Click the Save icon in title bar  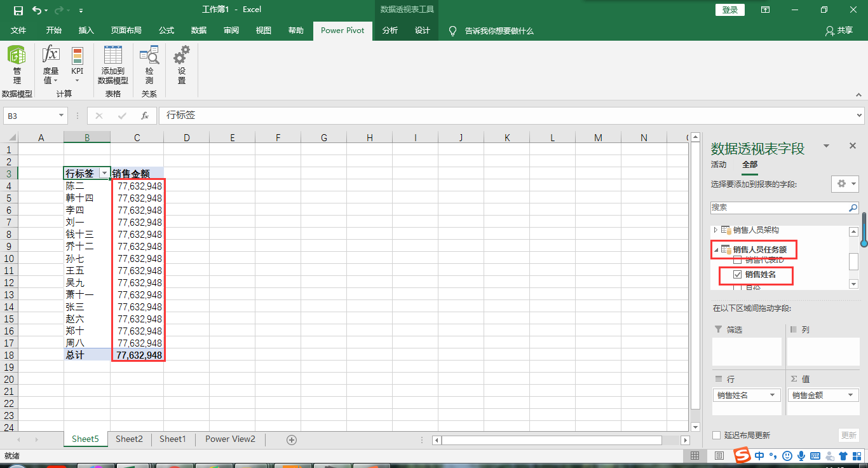point(18,10)
